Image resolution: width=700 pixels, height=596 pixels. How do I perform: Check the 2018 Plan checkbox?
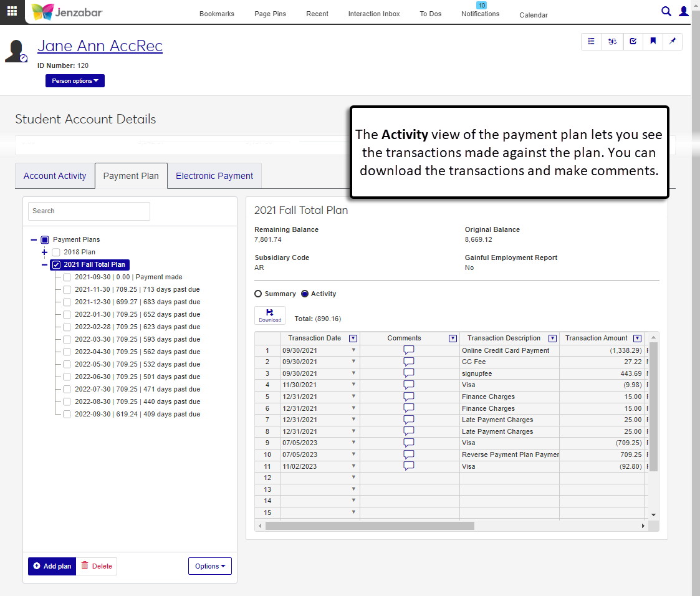(56, 252)
